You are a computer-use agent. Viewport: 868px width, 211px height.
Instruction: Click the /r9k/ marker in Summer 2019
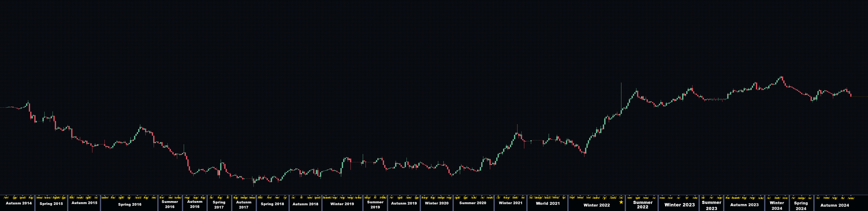pos(383,198)
